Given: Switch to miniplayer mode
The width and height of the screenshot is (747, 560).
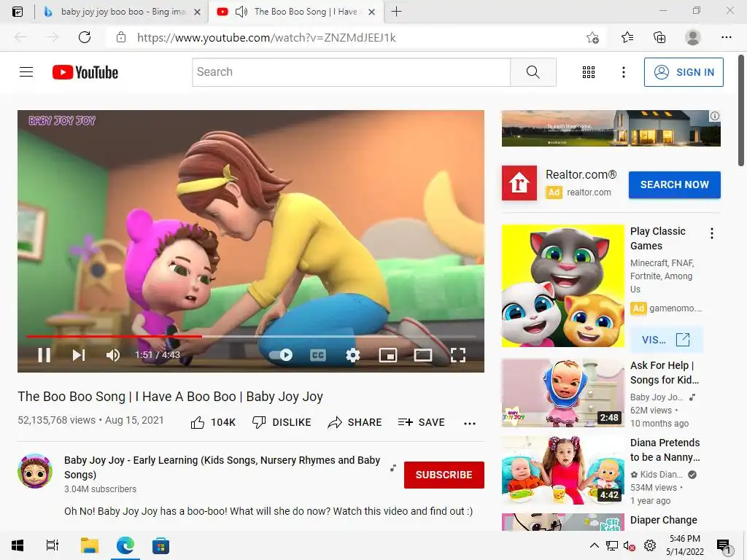Looking at the screenshot, I should click(x=388, y=355).
